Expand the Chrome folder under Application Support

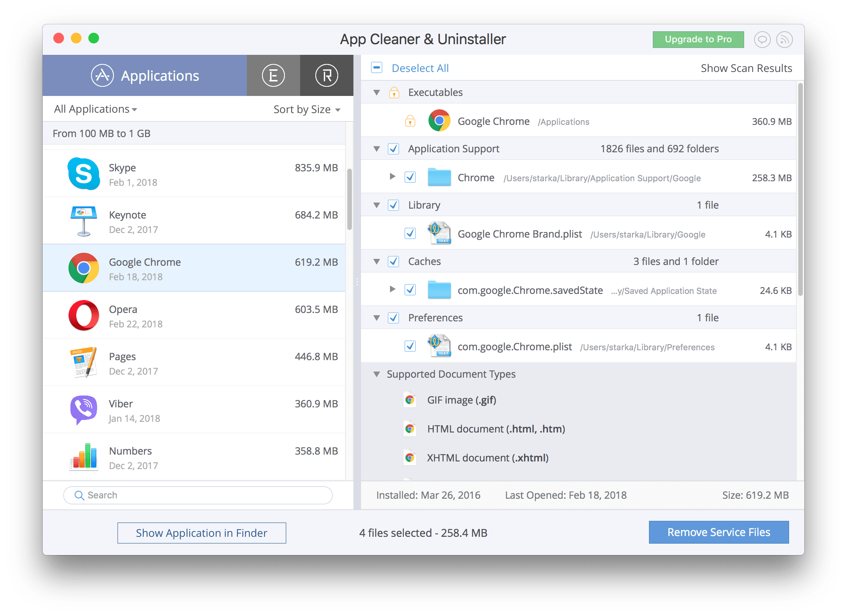coord(393,177)
